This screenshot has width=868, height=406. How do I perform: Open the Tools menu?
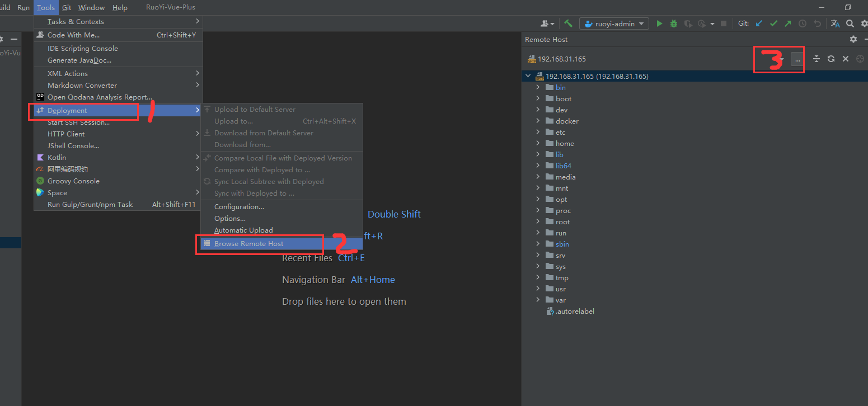(x=46, y=7)
